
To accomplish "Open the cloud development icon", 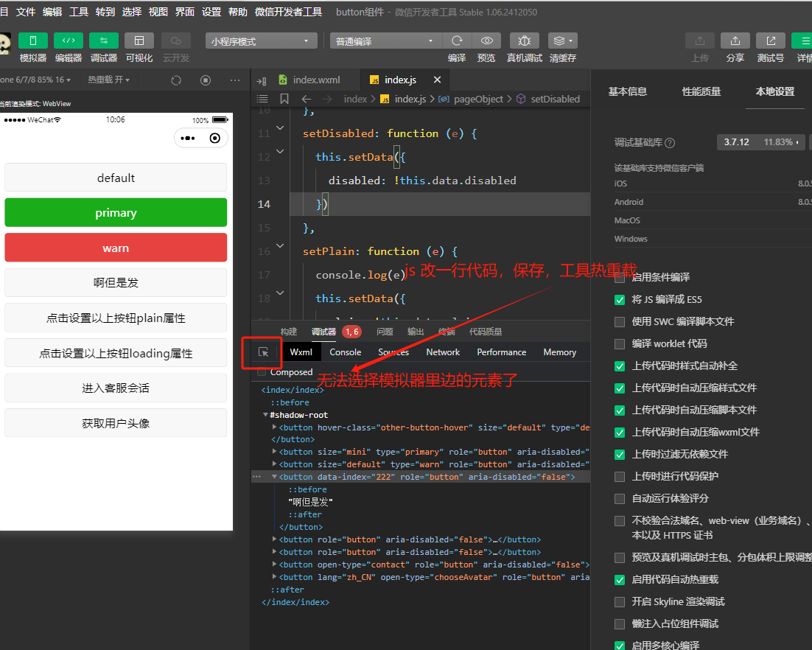I will pyautogui.click(x=176, y=41).
